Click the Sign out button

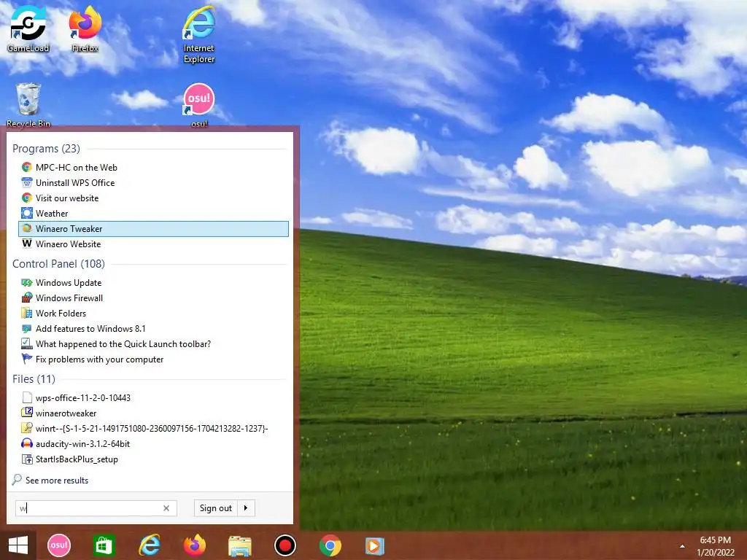point(215,508)
